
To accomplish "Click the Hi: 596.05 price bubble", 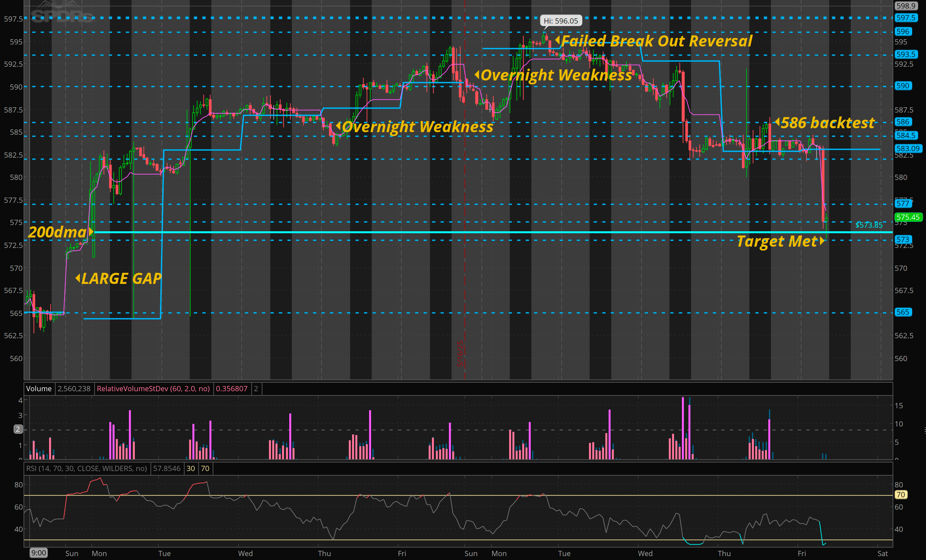I will [561, 21].
